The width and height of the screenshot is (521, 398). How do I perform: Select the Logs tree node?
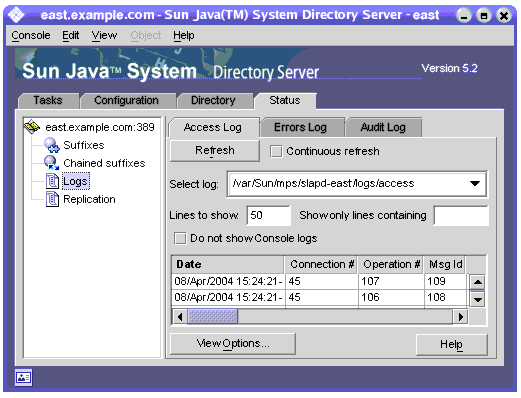[76, 181]
